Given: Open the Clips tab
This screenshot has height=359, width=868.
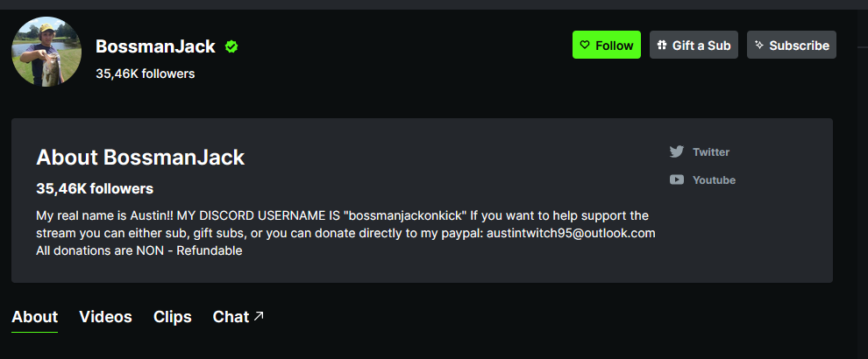Looking at the screenshot, I should click(172, 317).
